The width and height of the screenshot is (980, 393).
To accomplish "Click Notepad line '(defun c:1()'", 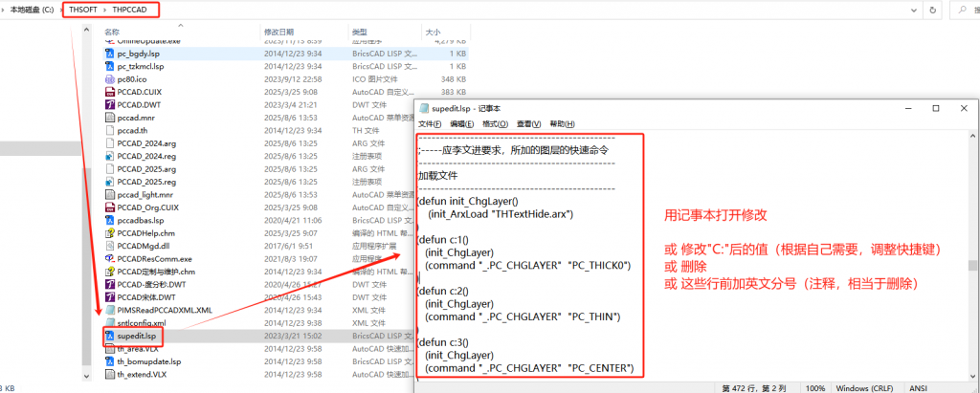I will [444, 239].
